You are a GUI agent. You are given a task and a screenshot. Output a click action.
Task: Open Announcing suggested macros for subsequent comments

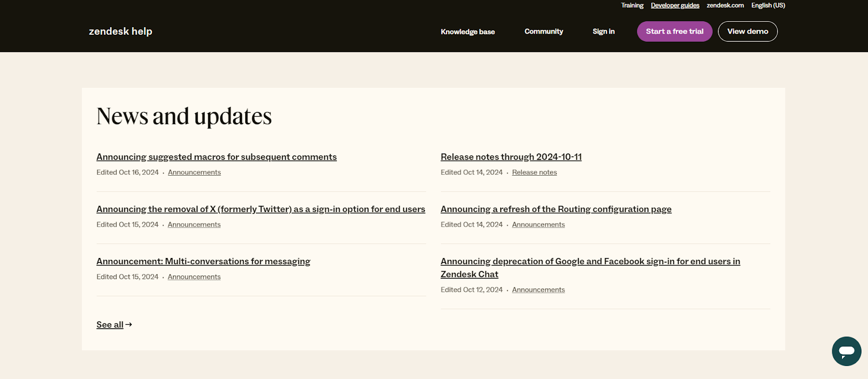click(216, 157)
